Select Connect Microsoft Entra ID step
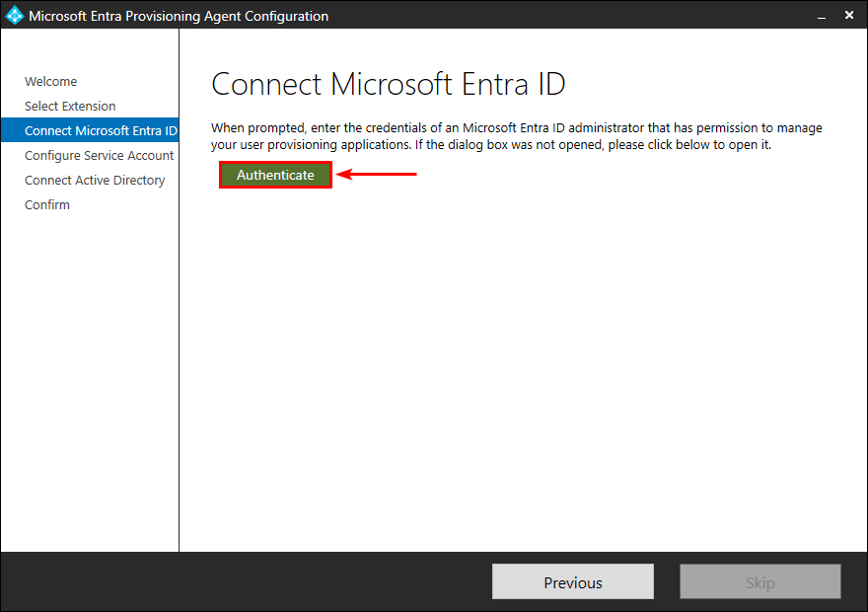This screenshot has width=868, height=612. pos(90,130)
